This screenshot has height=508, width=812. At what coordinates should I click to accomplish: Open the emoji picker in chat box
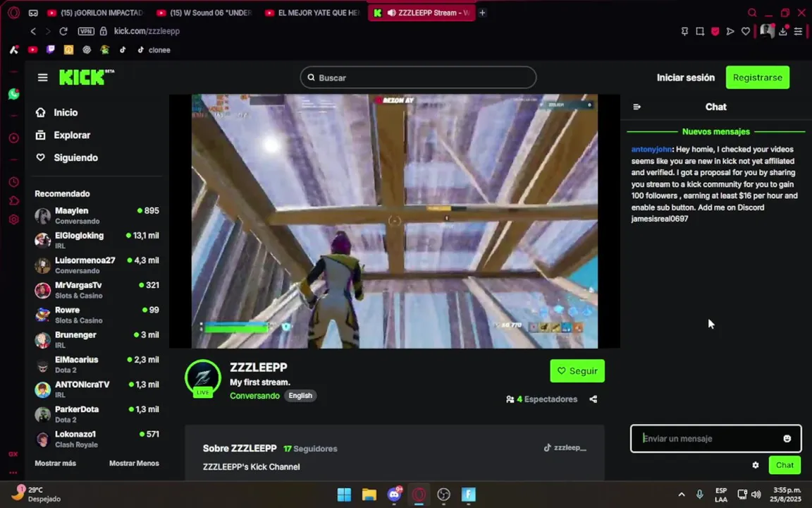(x=787, y=439)
